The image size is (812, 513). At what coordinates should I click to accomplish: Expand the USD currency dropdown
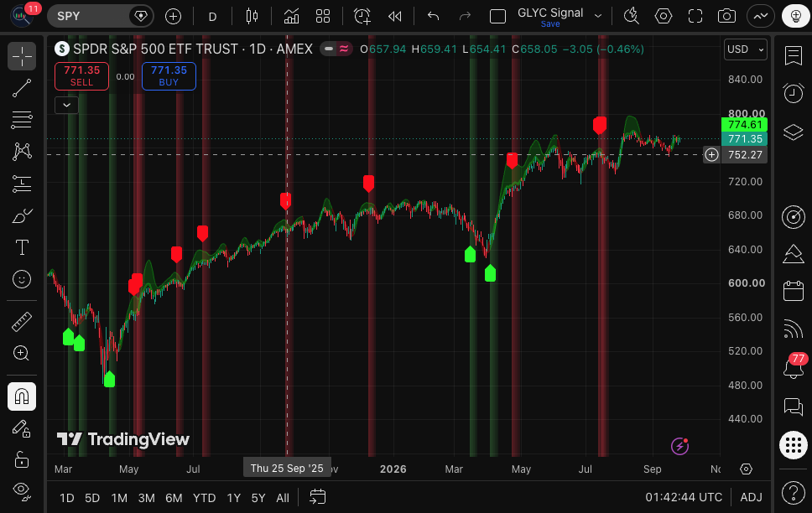(745, 49)
